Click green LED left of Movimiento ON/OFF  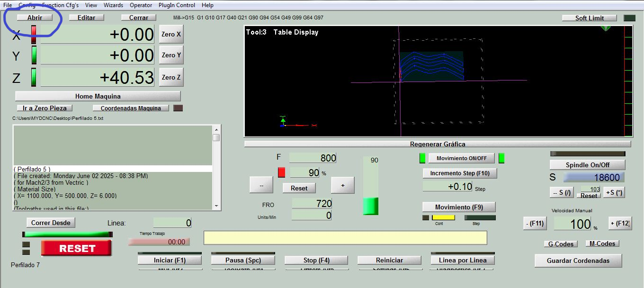(x=423, y=158)
